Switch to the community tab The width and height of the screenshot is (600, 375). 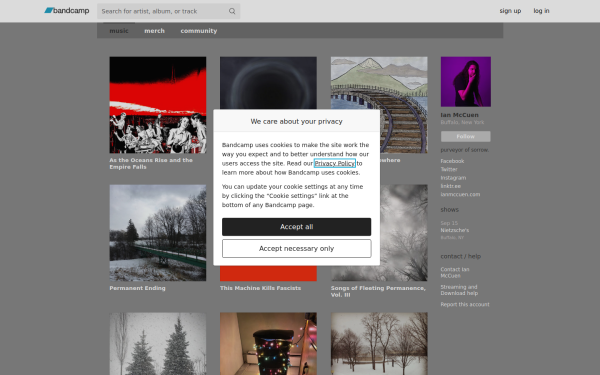pyautogui.click(x=199, y=31)
